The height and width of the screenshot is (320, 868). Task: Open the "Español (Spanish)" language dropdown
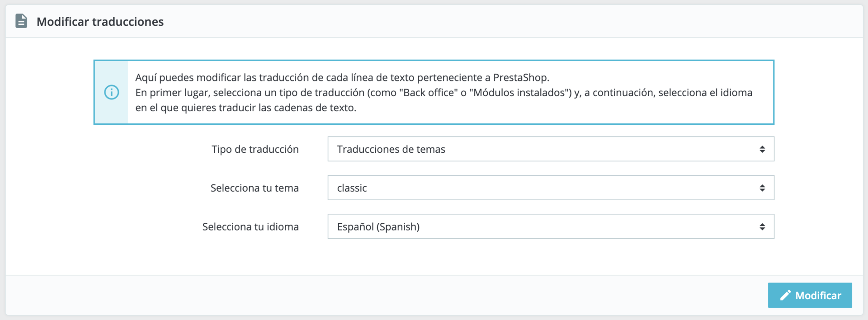[550, 227]
